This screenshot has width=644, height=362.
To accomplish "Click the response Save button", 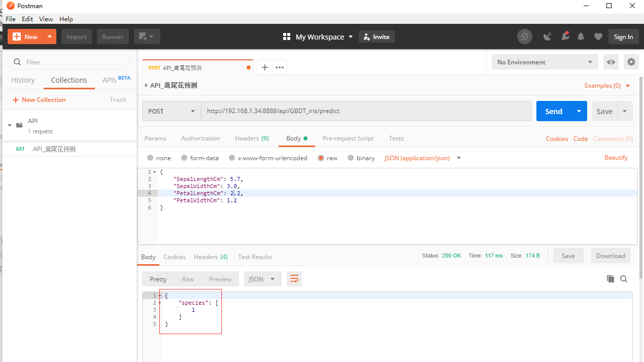I will 568,256.
